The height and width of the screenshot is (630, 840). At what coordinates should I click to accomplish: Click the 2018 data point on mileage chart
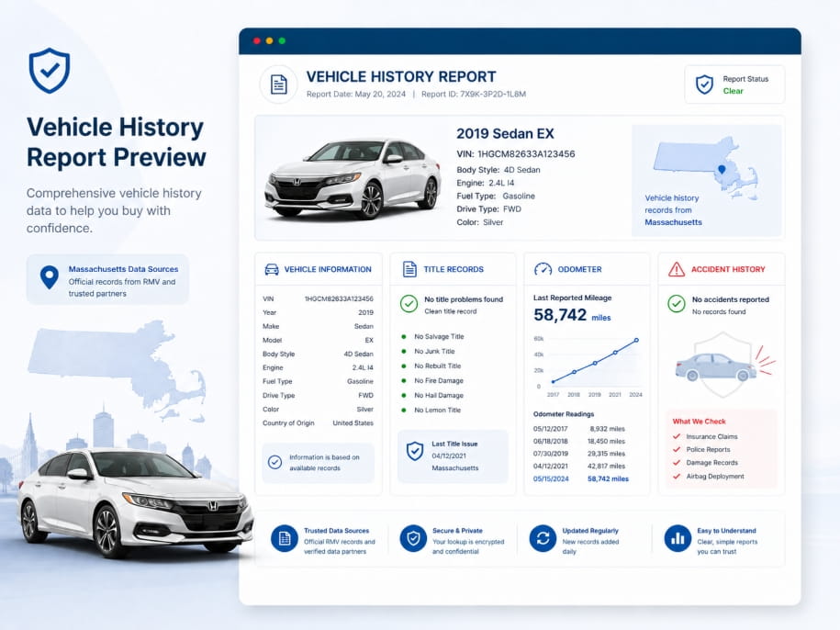[575, 372]
